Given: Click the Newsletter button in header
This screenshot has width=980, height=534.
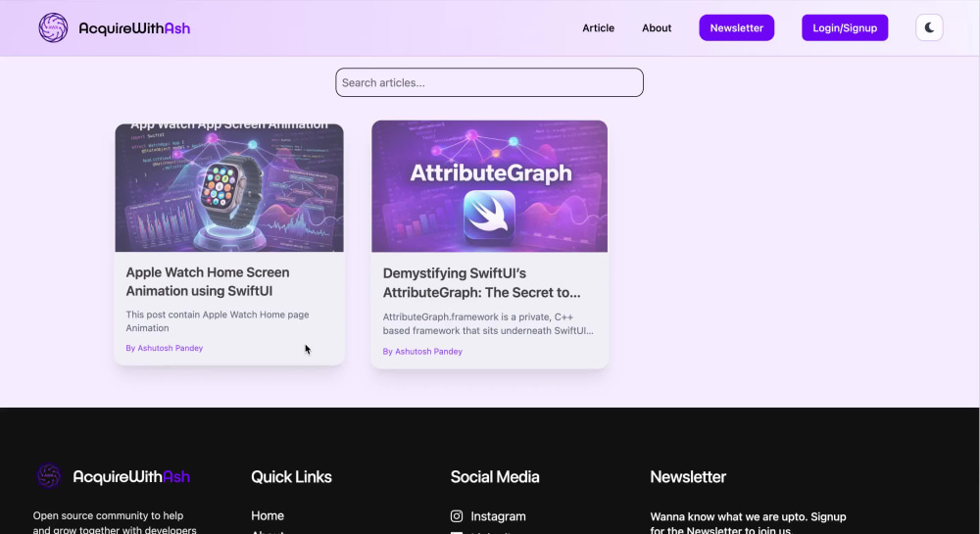Looking at the screenshot, I should tap(736, 28).
